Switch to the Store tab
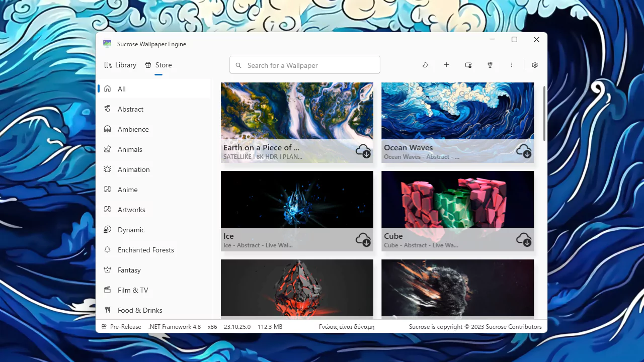The width and height of the screenshot is (644, 362). click(158, 65)
